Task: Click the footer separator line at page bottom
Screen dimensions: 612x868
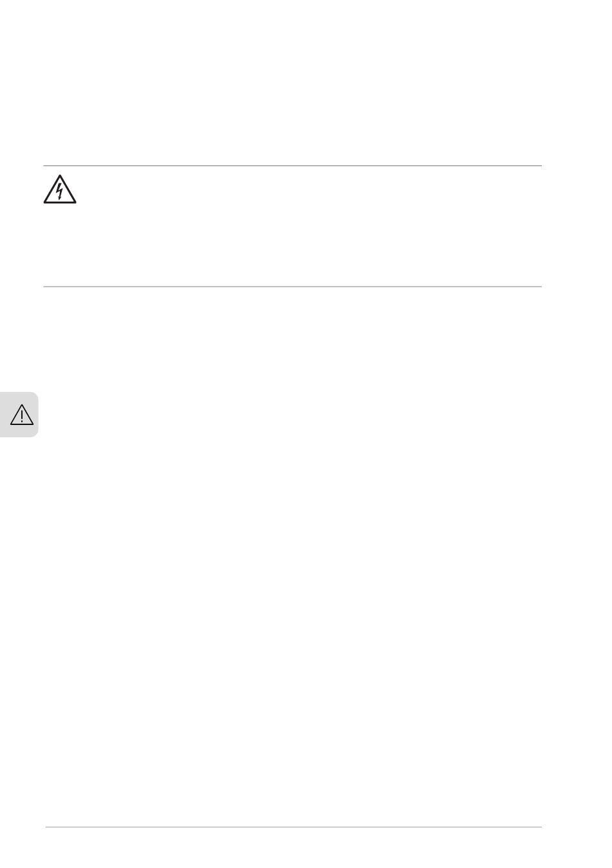Action: [x=292, y=827]
